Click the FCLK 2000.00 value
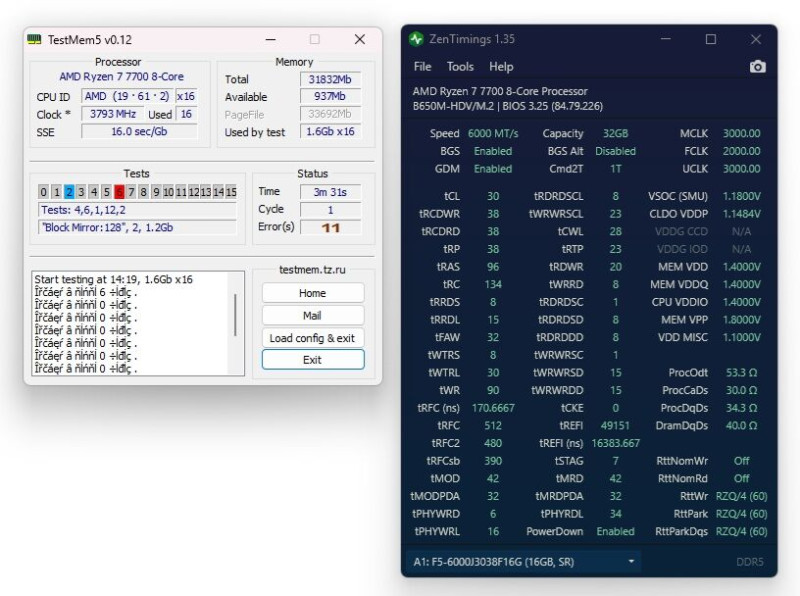The height and width of the screenshot is (596, 800). 741,151
